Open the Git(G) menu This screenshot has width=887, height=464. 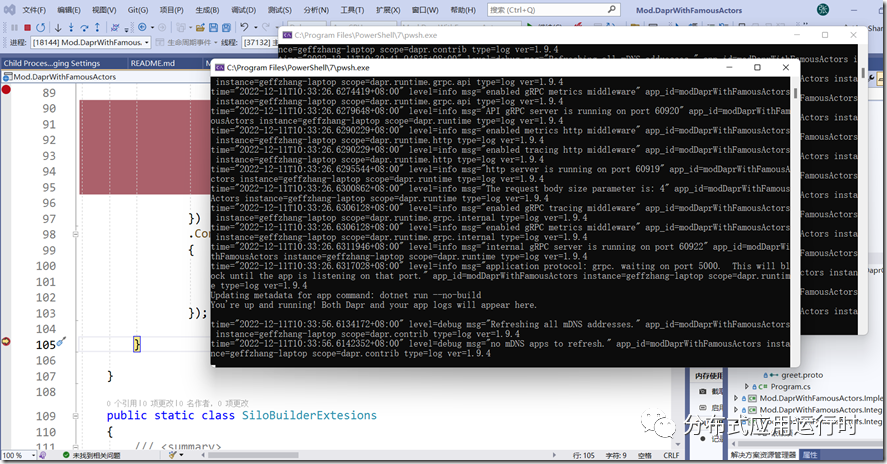click(137, 10)
